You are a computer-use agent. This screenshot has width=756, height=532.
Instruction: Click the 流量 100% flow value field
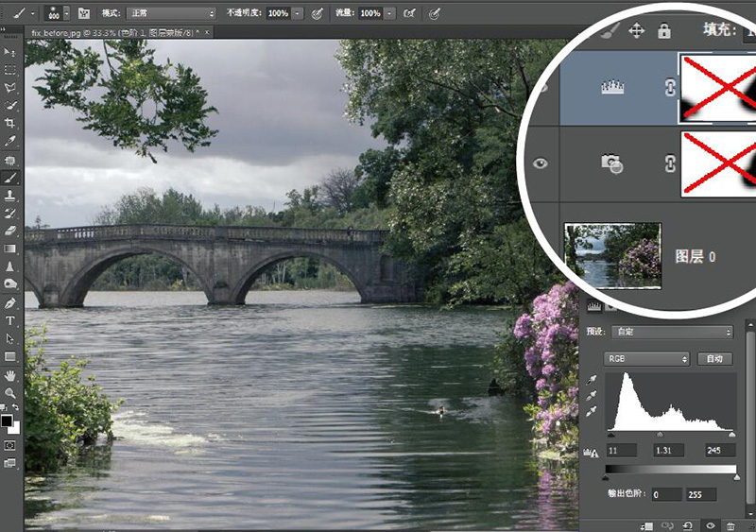tap(370, 13)
